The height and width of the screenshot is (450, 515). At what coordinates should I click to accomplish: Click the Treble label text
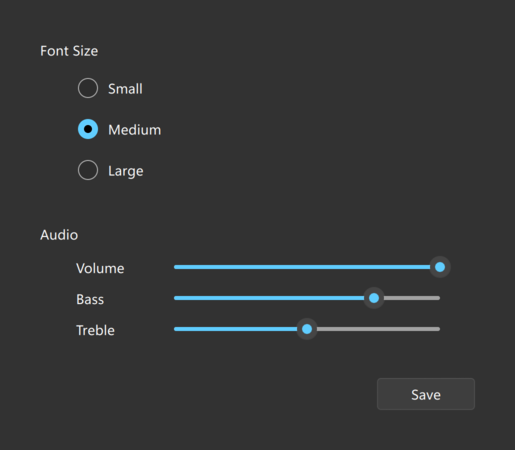point(95,330)
